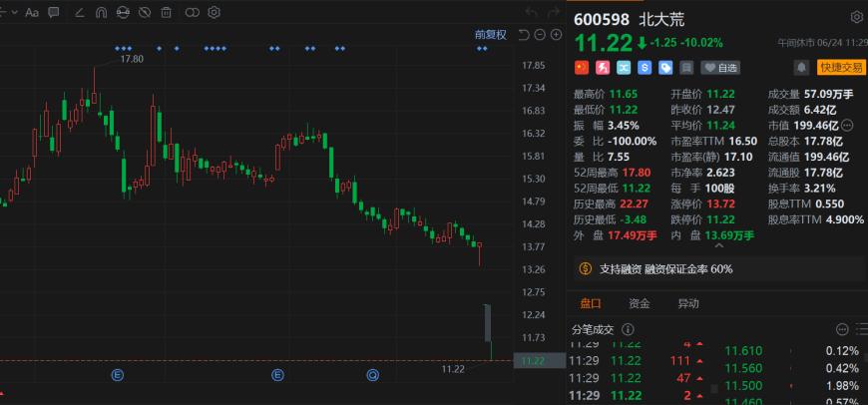The width and height of the screenshot is (868, 405).
Task: Select the angle line drawing tool
Action: 79,12
